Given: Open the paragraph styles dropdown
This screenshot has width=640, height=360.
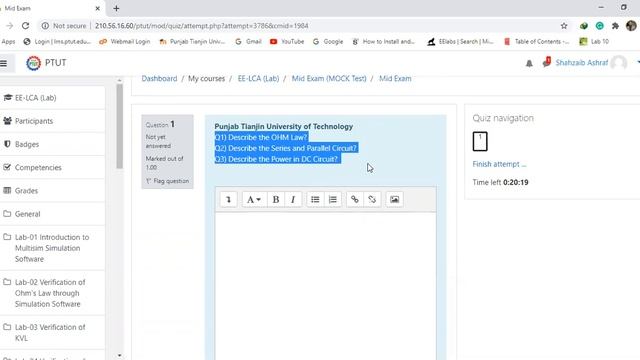Looking at the screenshot, I should (x=253, y=200).
